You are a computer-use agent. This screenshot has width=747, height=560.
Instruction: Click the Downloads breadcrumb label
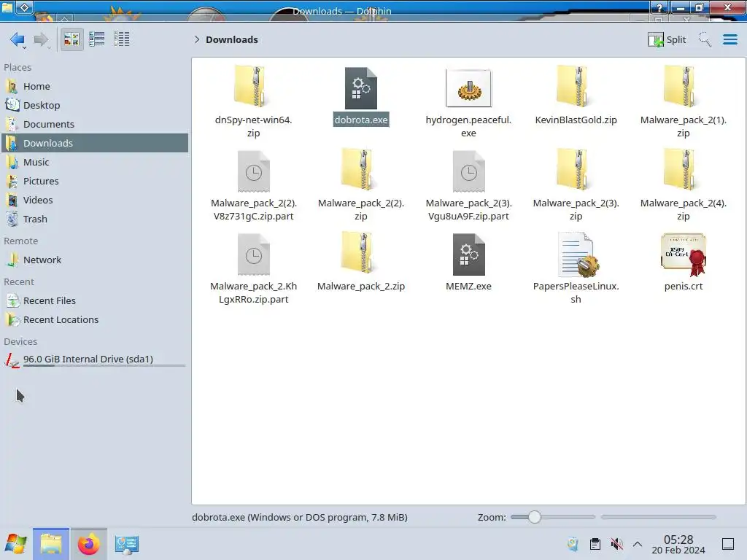click(232, 39)
